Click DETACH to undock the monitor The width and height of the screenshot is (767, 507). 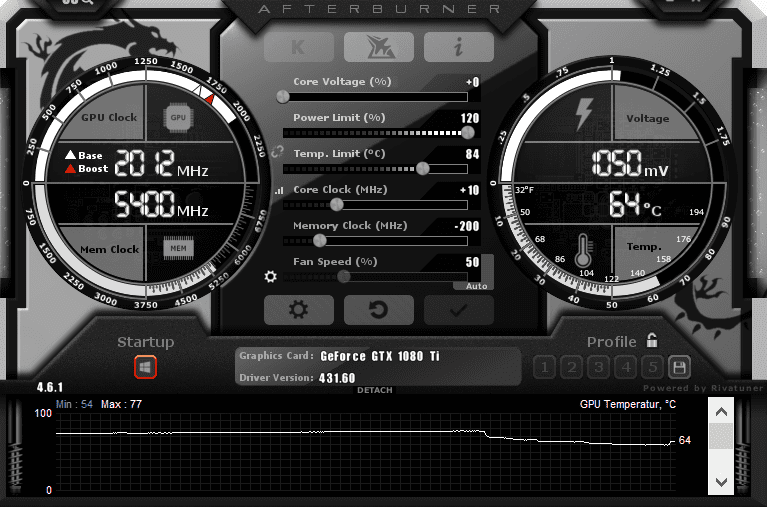[x=375, y=390]
